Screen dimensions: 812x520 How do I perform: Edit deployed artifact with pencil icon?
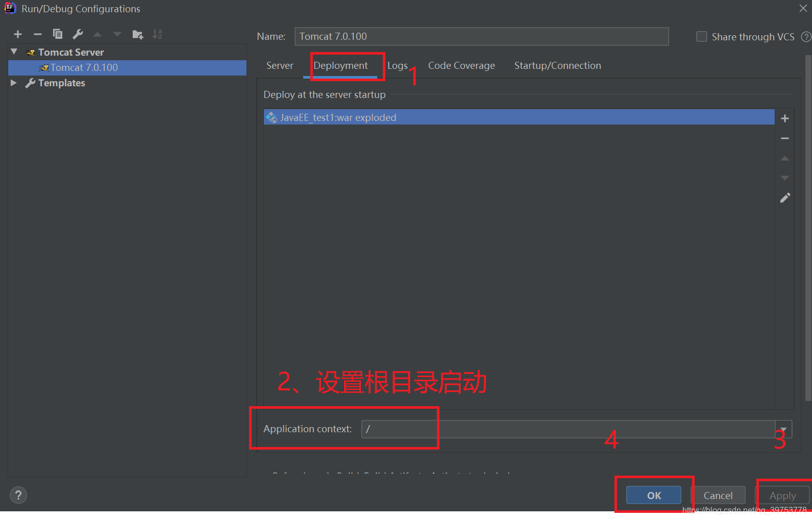pyautogui.click(x=785, y=197)
